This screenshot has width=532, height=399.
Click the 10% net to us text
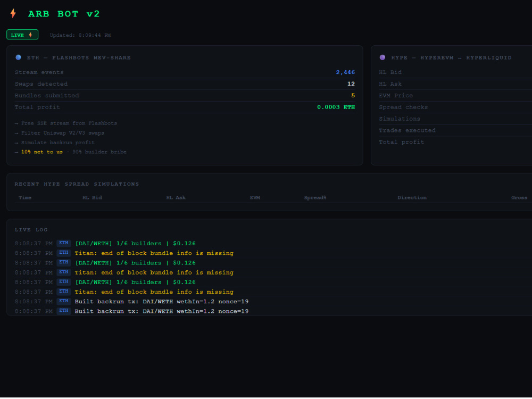tap(41, 152)
